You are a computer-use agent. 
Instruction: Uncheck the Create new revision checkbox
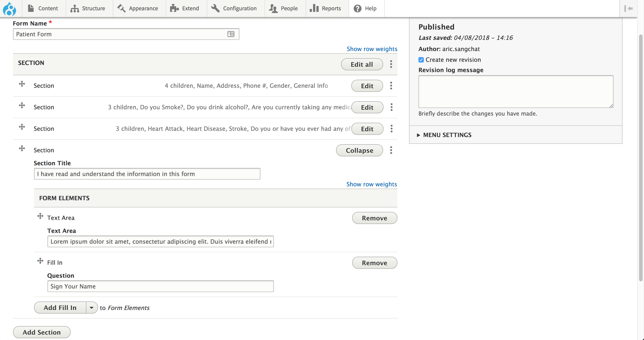coord(421,60)
